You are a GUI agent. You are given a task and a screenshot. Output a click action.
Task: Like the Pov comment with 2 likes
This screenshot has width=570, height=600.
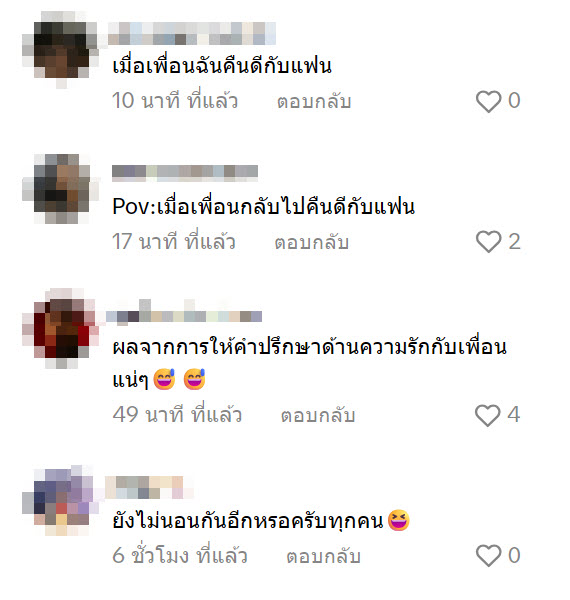tap(488, 242)
